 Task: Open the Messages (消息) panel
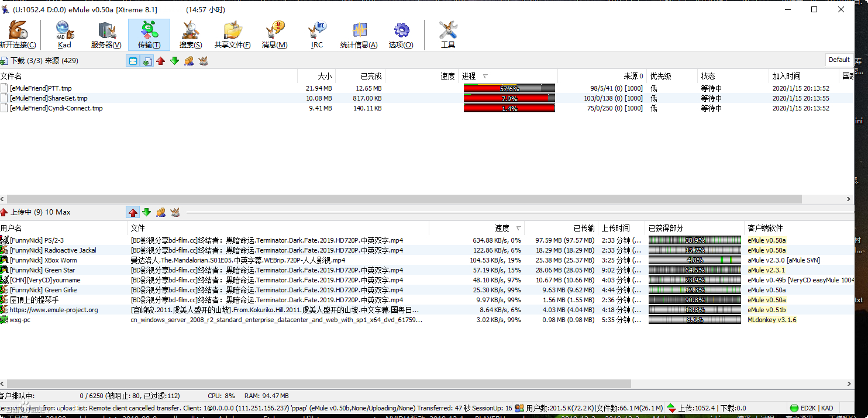click(274, 34)
